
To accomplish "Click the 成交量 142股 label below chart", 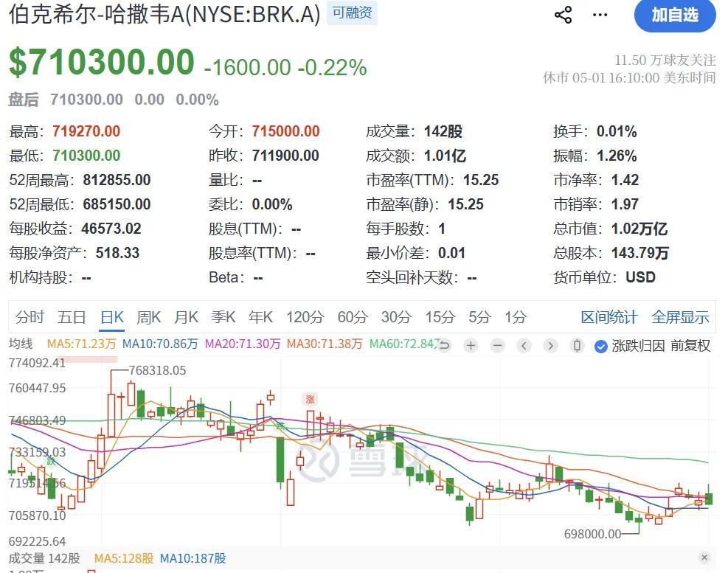I will point(44,558).
